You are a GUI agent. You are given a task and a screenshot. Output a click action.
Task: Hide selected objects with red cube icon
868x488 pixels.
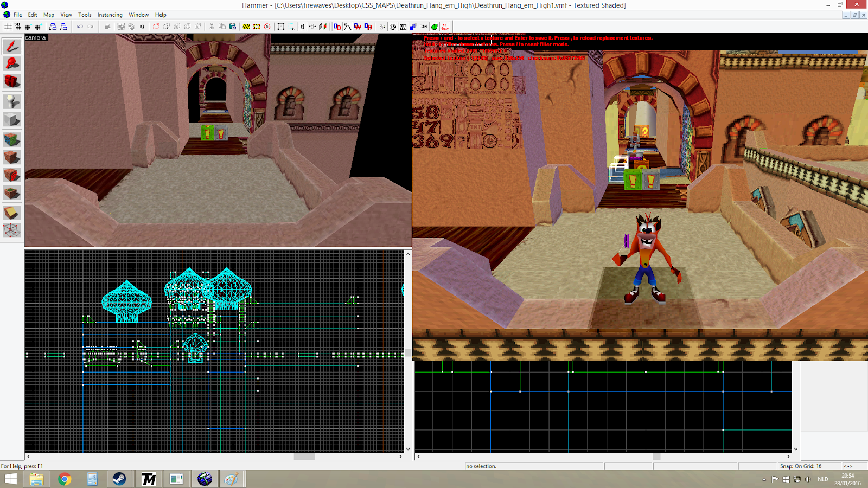156,27
